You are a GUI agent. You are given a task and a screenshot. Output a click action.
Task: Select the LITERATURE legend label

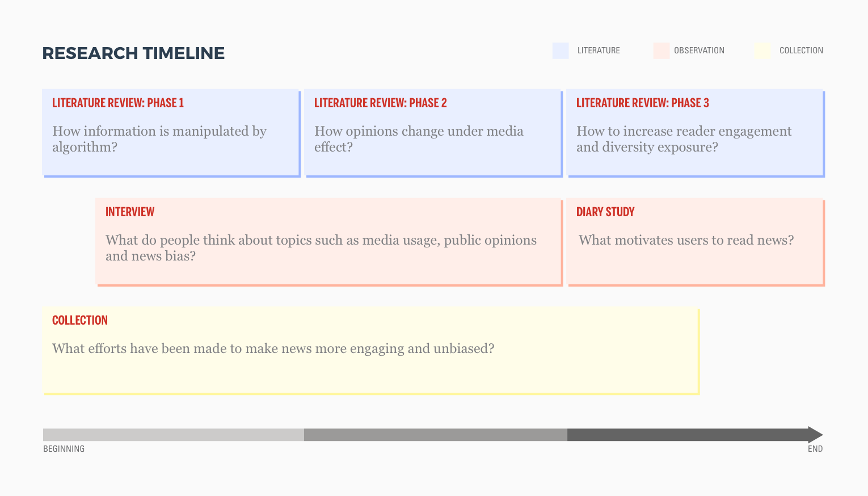click(599, 51)
